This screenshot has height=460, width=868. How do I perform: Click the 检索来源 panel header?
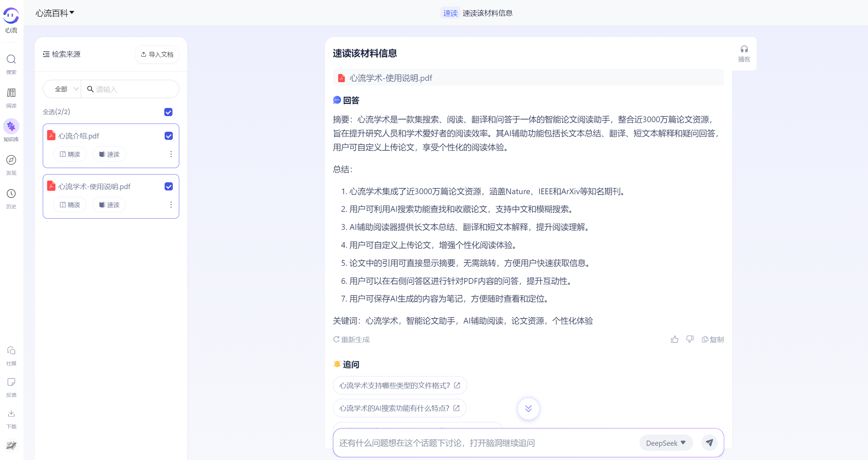coord(62,54)
